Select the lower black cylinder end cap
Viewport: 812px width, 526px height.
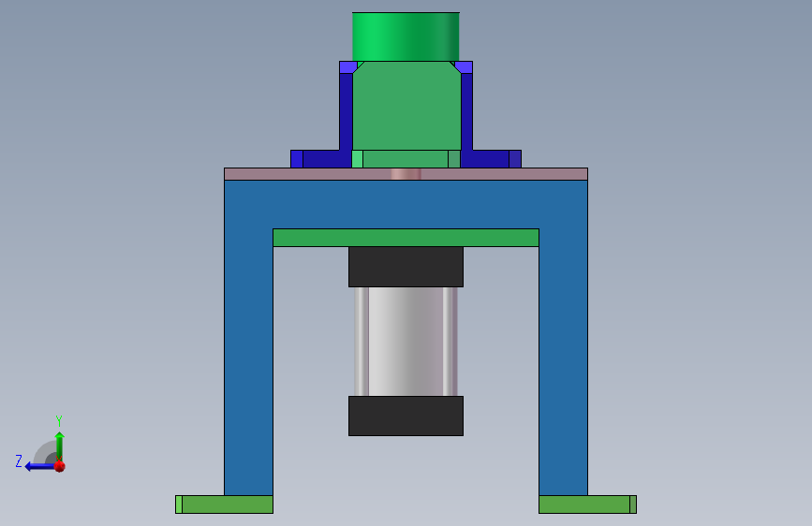[x=406, y=416]
